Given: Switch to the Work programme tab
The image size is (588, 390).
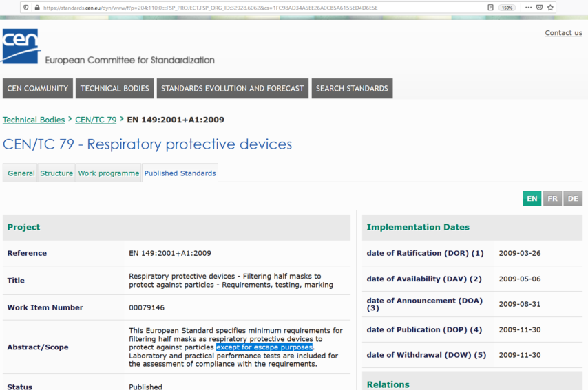Looking at the screenshot, I should 108,173.
